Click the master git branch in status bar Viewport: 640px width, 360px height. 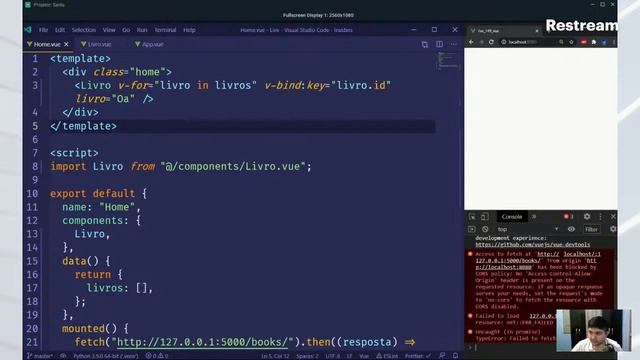40,356
